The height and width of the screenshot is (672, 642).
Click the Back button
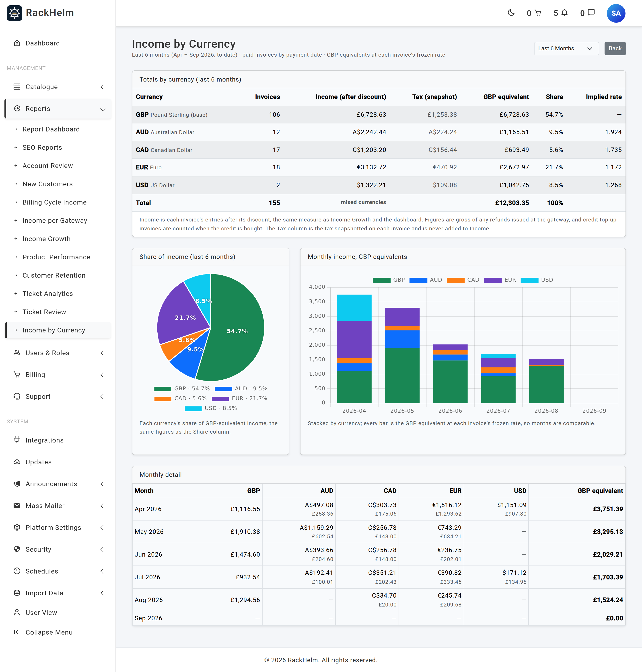(615, 49)
